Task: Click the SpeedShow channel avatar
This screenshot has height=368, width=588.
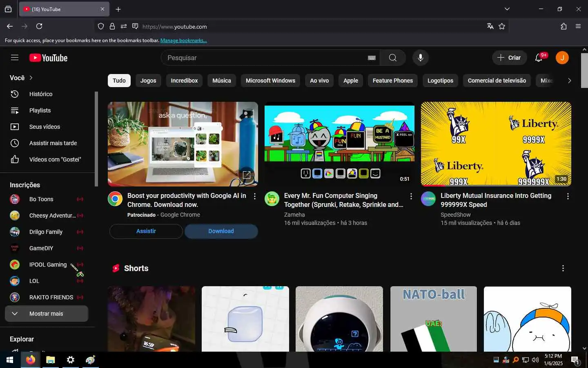Action: click(428, 199)
